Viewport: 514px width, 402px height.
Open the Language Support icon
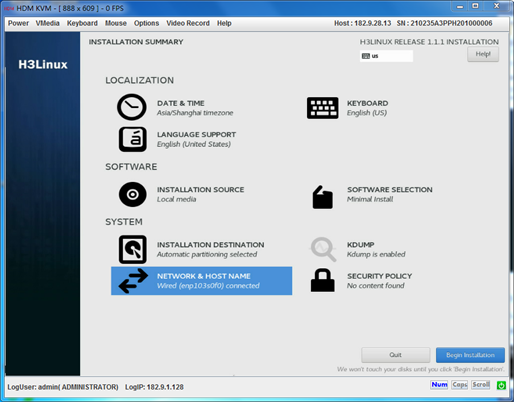tap(132, 139)
